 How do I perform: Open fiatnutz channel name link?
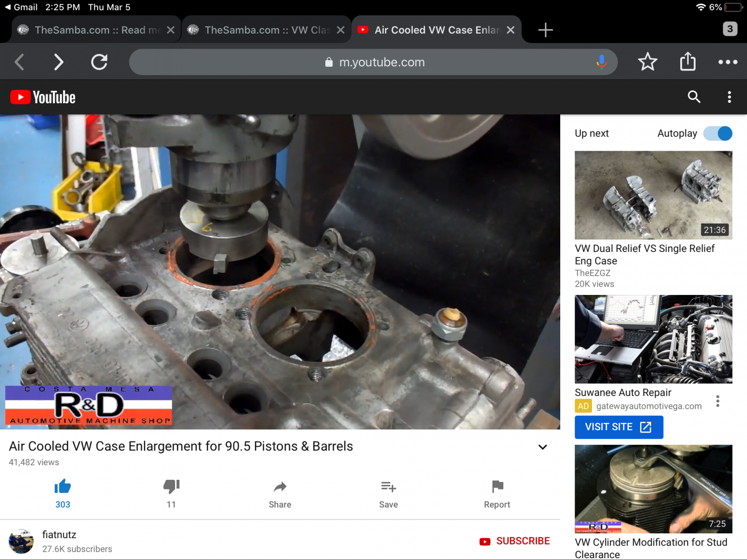point(59,534)
